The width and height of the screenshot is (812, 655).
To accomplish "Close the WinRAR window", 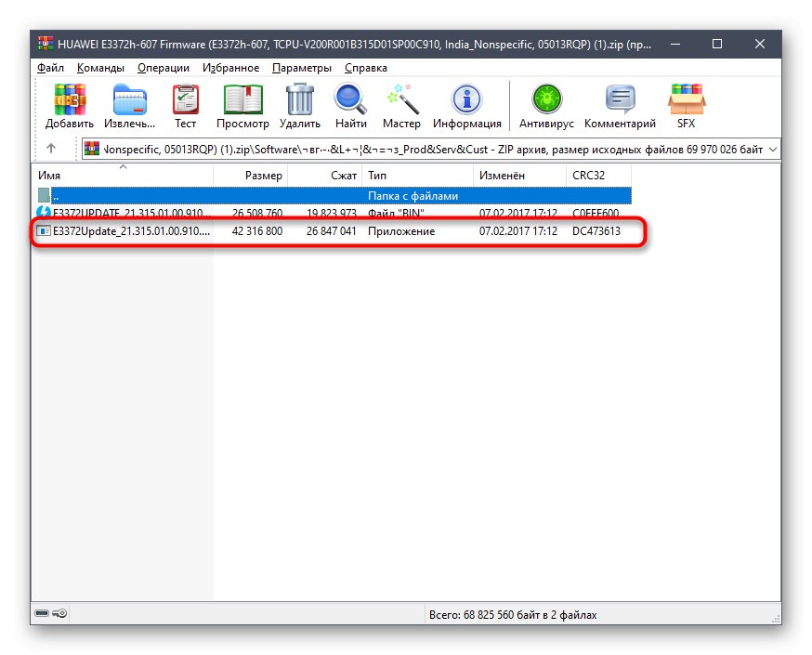I will [759, 44].
